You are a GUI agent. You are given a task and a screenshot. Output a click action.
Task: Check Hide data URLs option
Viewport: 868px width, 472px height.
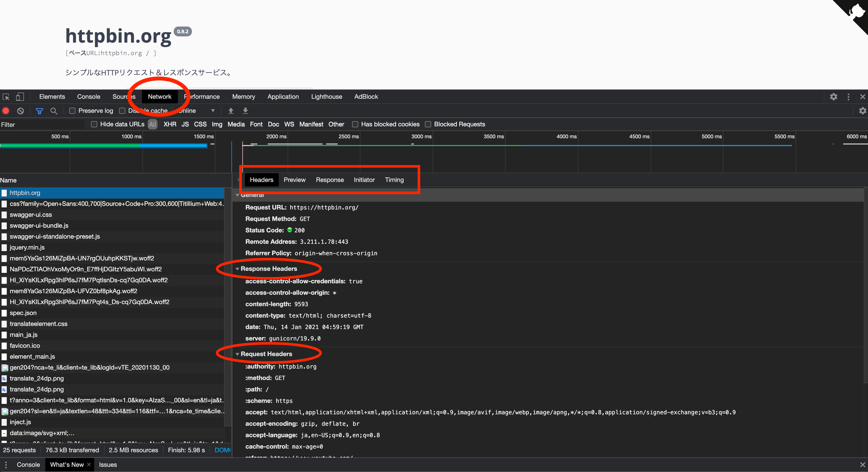pyautogui.click(x=94, y=124)
